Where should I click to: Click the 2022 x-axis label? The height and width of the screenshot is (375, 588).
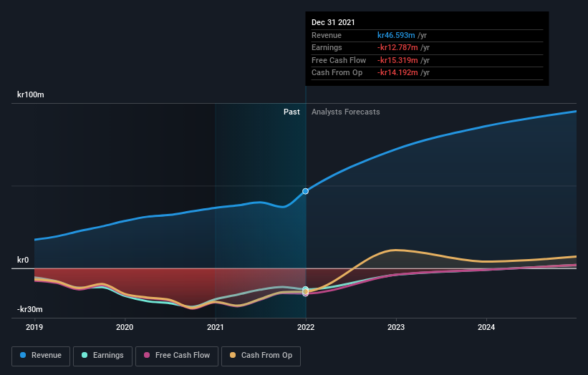306,327
